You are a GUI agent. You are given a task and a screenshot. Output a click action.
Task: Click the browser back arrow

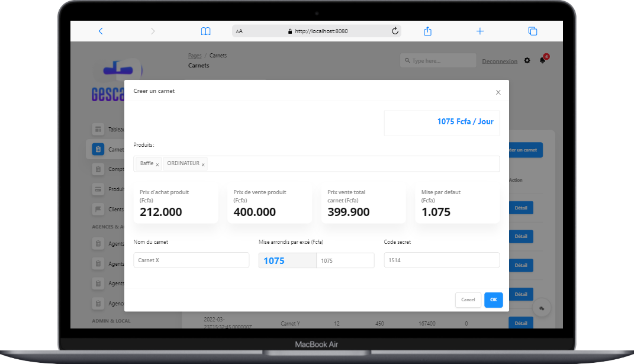click(101, 31)
